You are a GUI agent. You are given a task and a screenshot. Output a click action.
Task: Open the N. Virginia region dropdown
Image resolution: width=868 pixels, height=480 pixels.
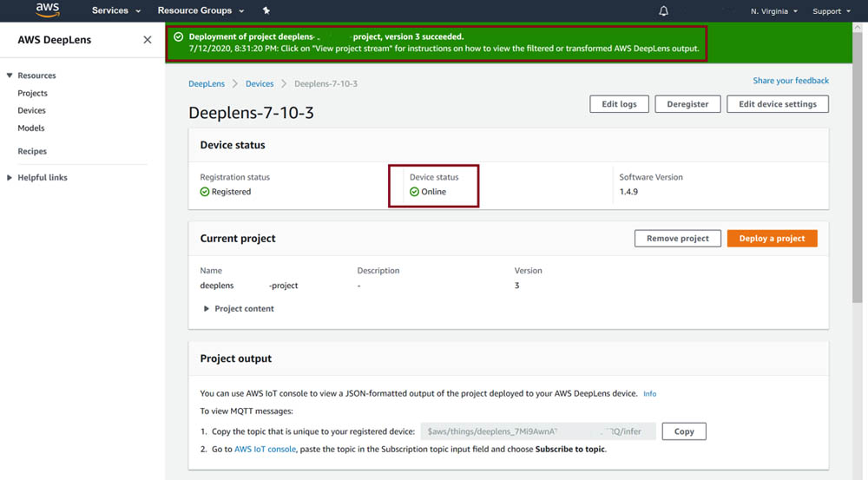774,11
